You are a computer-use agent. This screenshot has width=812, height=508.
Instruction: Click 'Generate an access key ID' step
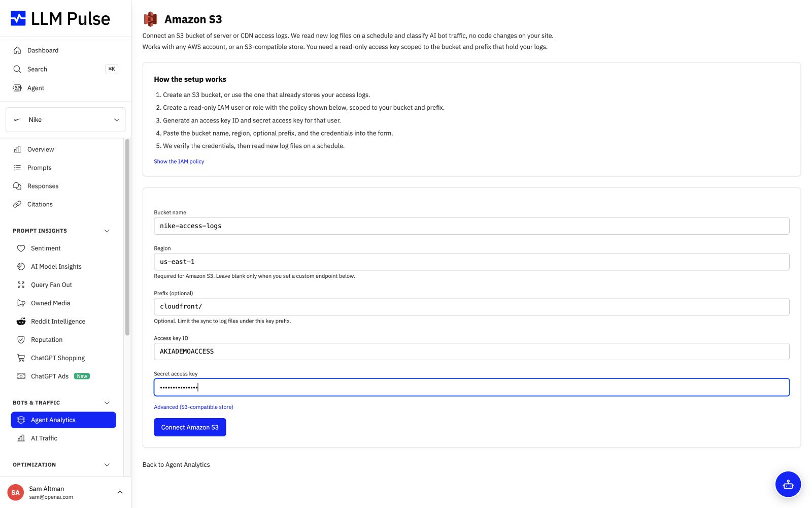click(252, 120)
